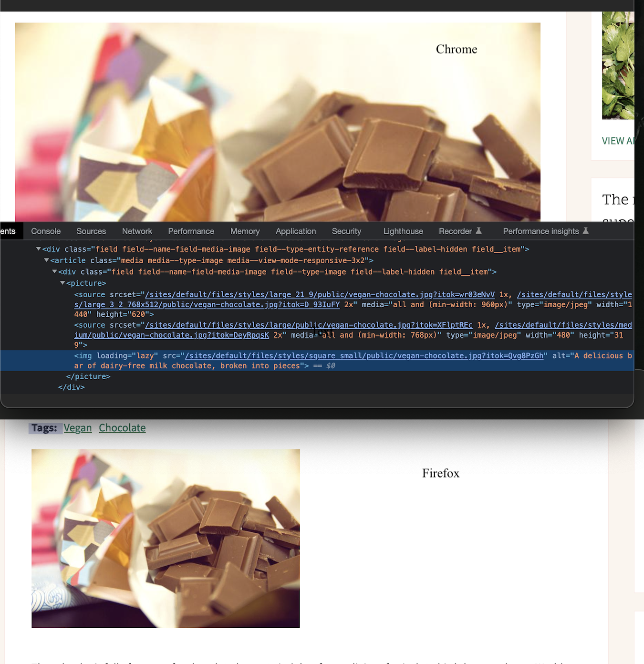This screenshot has height=664, width=644.
Task: Switch to the Network panel
Action: click(137, 231)
